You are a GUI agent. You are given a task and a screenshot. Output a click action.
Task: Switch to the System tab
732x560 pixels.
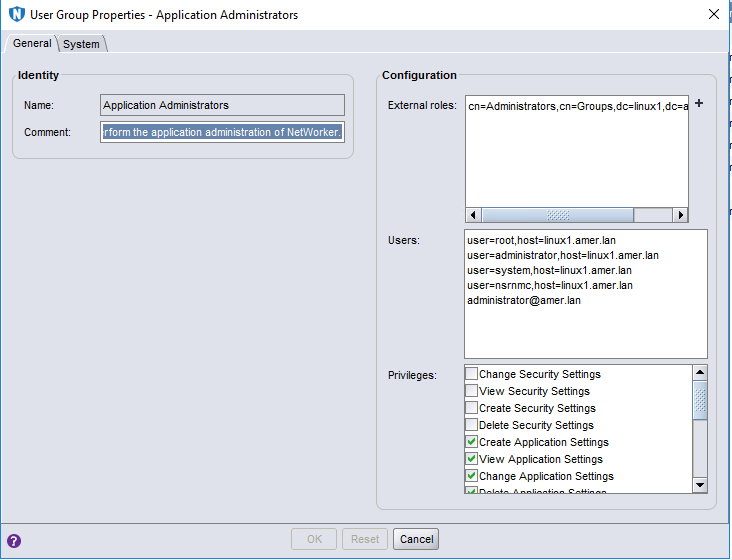[82, 44]
